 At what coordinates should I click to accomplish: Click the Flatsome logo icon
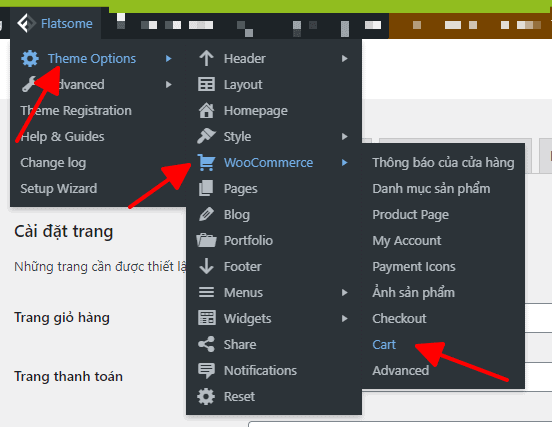(x=26, y=23)
